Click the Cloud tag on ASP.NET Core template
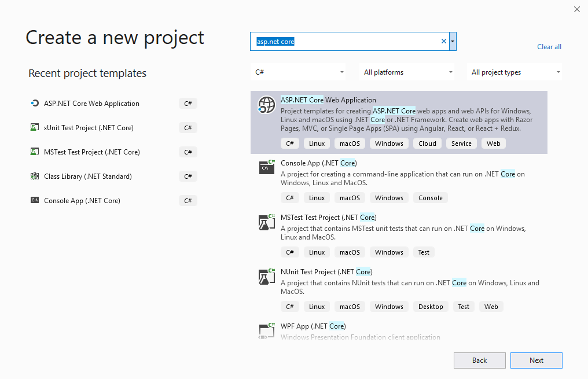588x379 pixels. click(427, 143)
